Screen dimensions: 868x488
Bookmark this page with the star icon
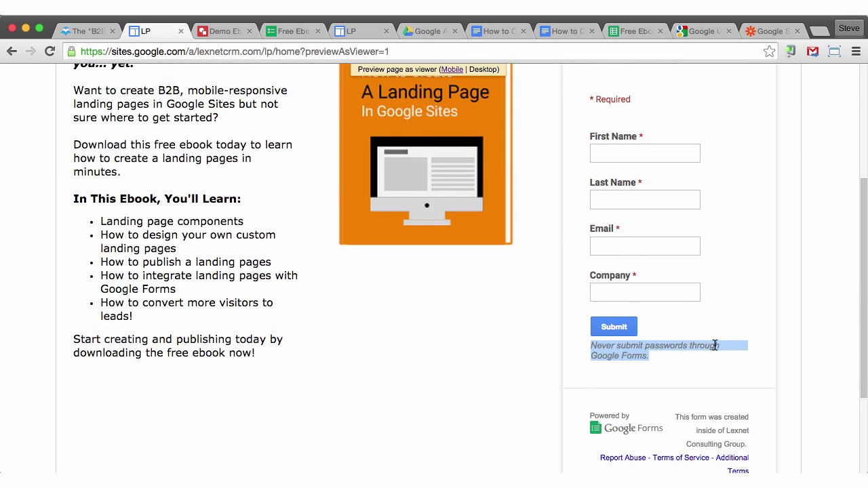[x=769, y=52]
